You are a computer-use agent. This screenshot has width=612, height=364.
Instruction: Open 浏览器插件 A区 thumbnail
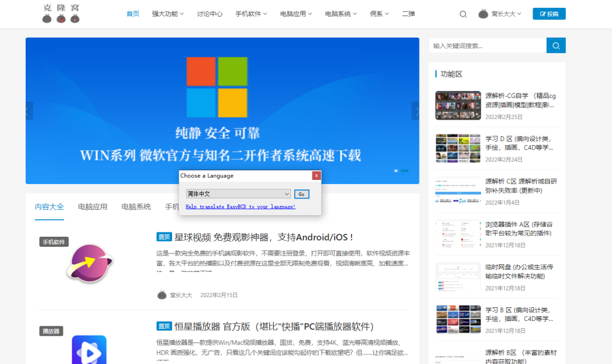(x=458, y=234)
